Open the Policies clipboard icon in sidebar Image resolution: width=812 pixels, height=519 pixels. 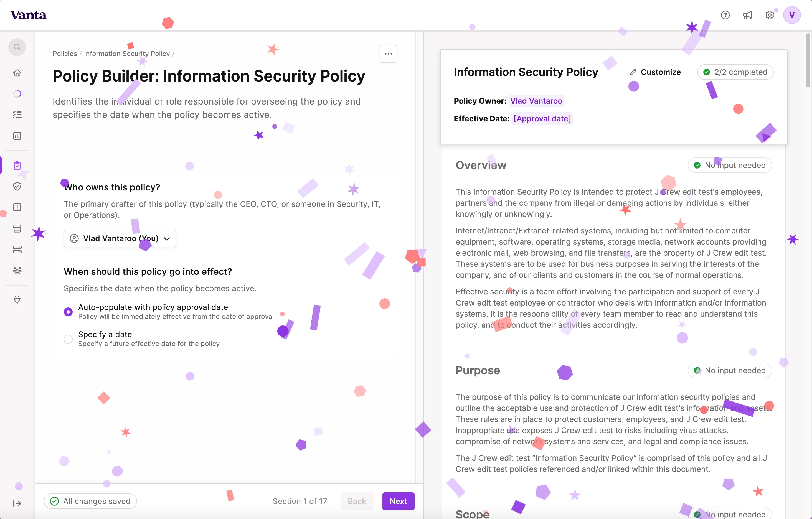tap(17, 165)
